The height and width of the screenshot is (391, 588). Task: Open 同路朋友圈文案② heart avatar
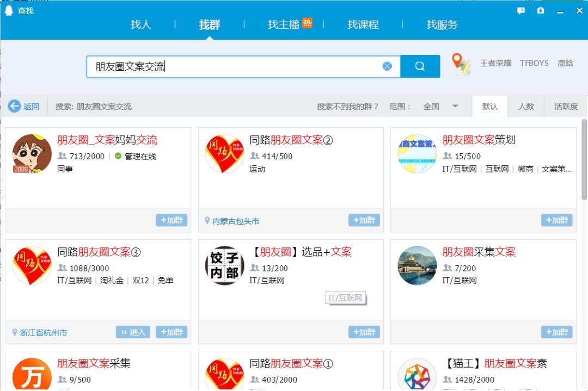click(225, 153)
